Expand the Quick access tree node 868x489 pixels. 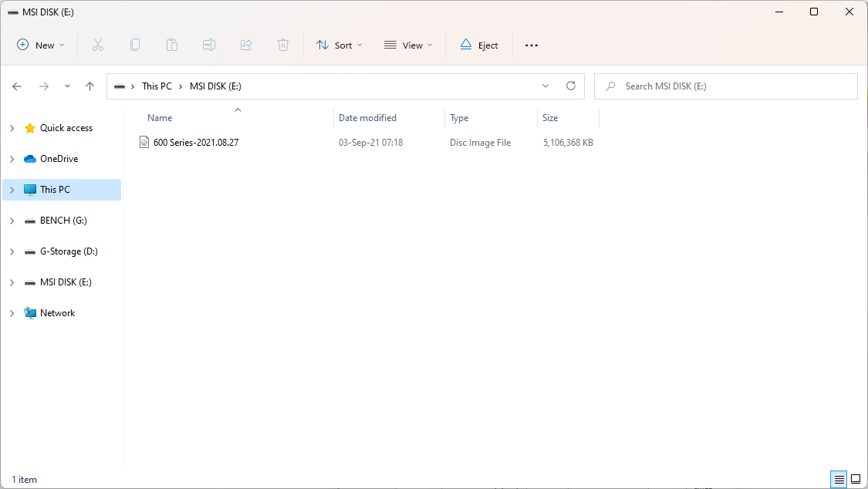pos(12,128)
